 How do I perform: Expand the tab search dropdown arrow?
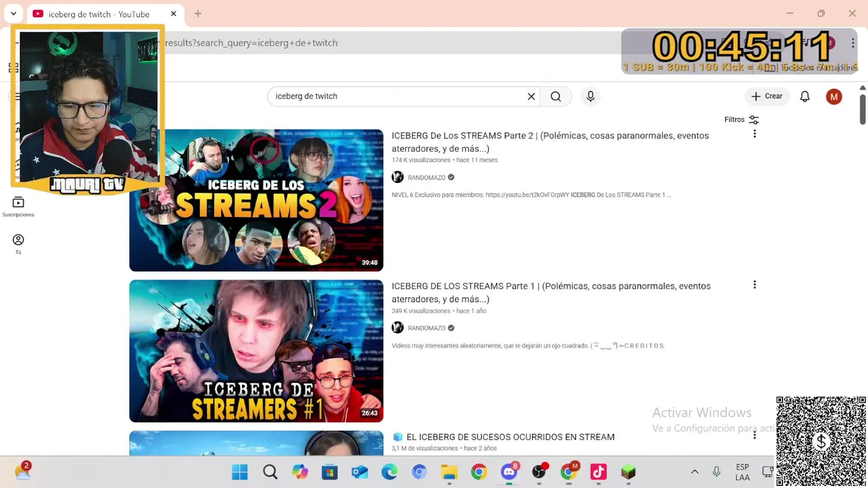click(13, 14)
